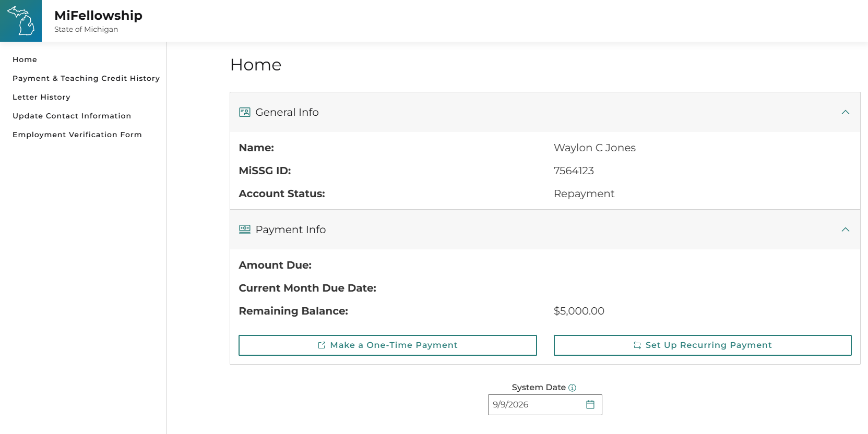The width and height of the screenshot is (868, 434).
Task: Open Employment Verification Form page
Action: (x=77, y=135)
